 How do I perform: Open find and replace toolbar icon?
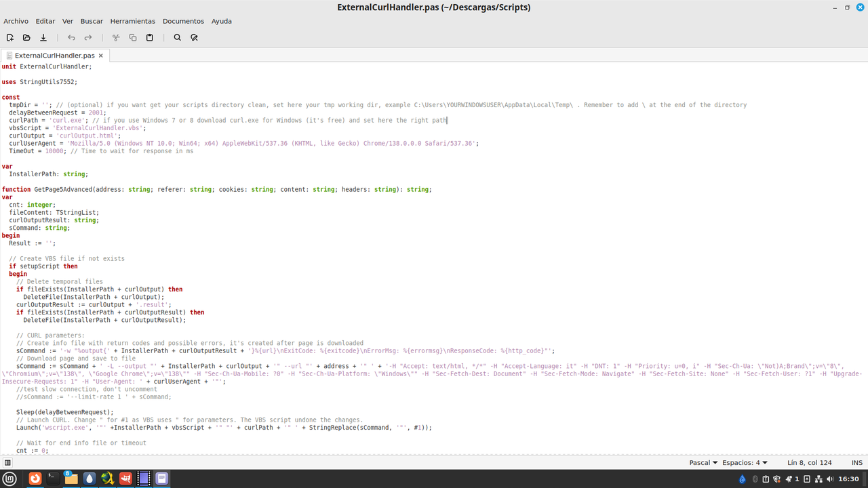(x=195, y=38)
